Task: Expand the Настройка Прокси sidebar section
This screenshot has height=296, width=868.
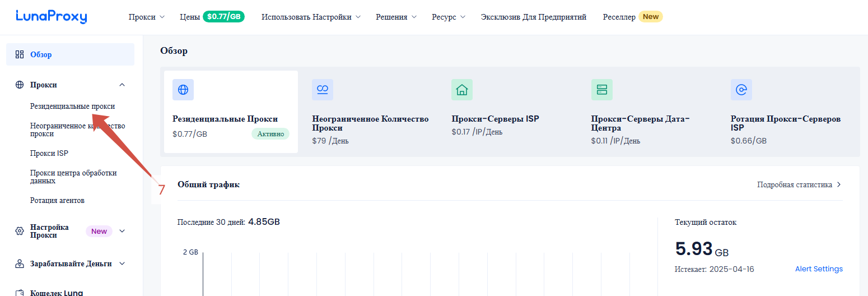Action: [122, 231]
